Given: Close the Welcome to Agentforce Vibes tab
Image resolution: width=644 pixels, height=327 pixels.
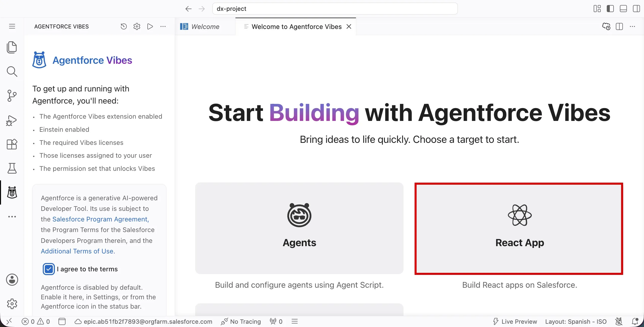Looking at the screenshot, I should tap(349, 26).
